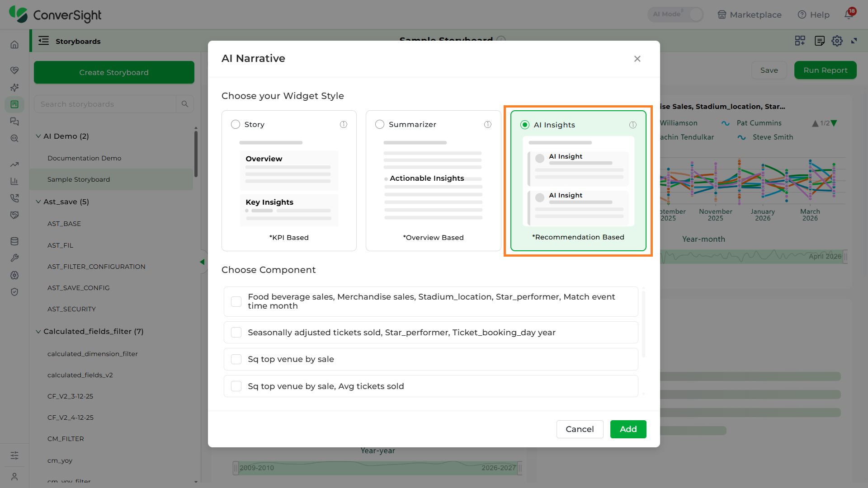This screenshot has height=488, width=868.
Task: Click the Summarizer style info icon
Action: [x=488, y=124]
